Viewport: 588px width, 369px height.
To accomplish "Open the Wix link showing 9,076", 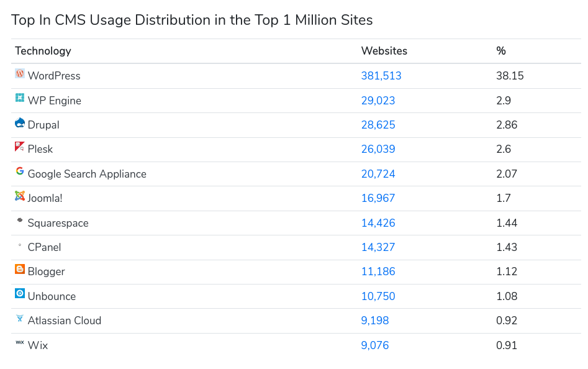I will coord(375,345).
